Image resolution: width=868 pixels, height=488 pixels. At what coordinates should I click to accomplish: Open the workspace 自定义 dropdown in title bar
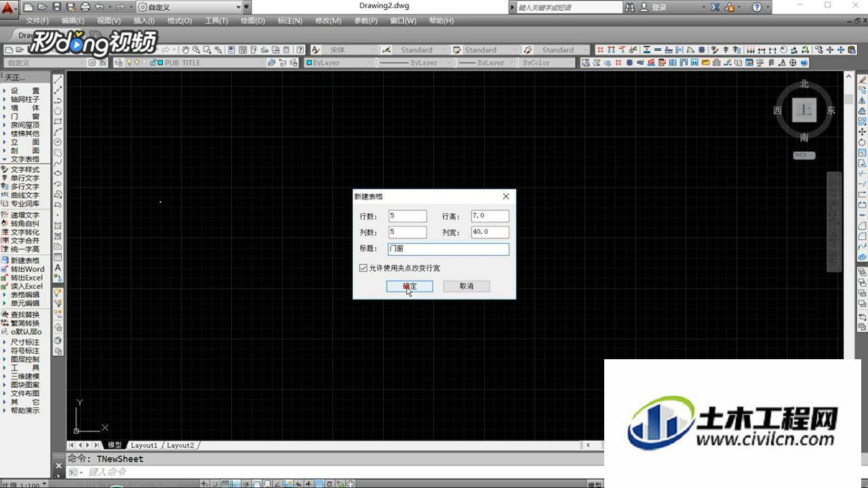[189, 7]
